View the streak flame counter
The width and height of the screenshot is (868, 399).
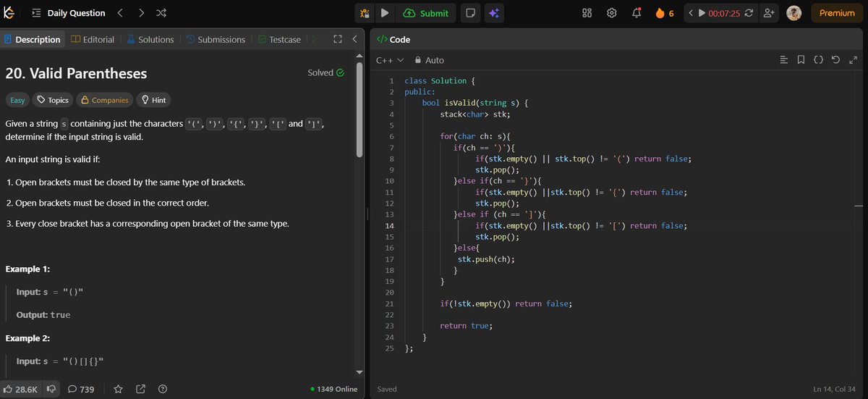pyautogui.click(x=664, y=13)
